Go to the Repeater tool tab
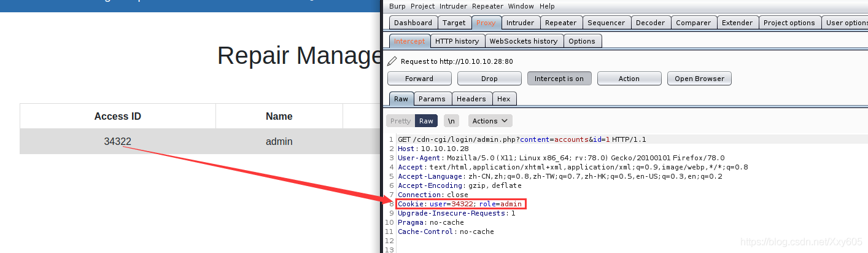The width and height of the screenshot is (868, 253). click(x=560, y=23)
